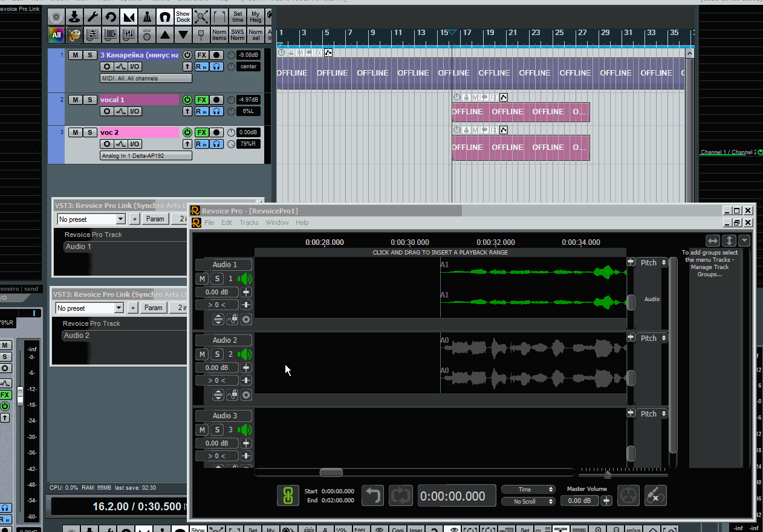Click track height icon on Audio 1 track
Image resolution: width=763 pixels, height=532 pixels.
(x=218, y=319)
